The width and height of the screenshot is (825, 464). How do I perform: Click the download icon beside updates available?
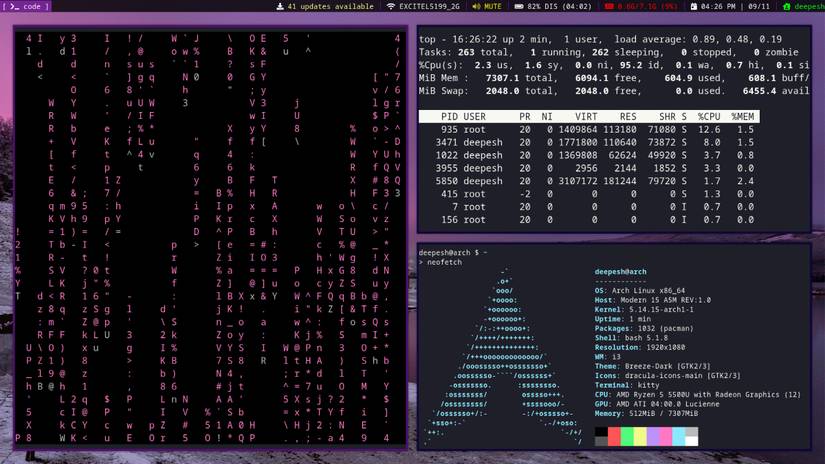click(x=280, y=6)
